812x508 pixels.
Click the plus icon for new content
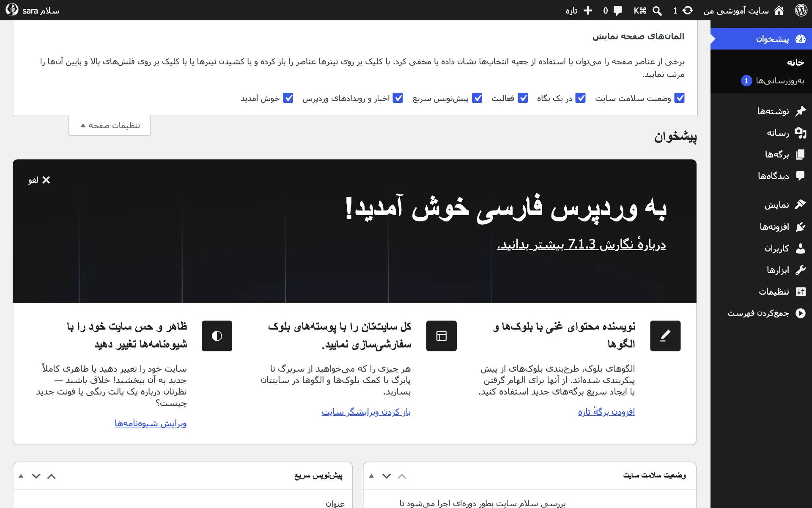pyautogui.click(x=588, y=11)
